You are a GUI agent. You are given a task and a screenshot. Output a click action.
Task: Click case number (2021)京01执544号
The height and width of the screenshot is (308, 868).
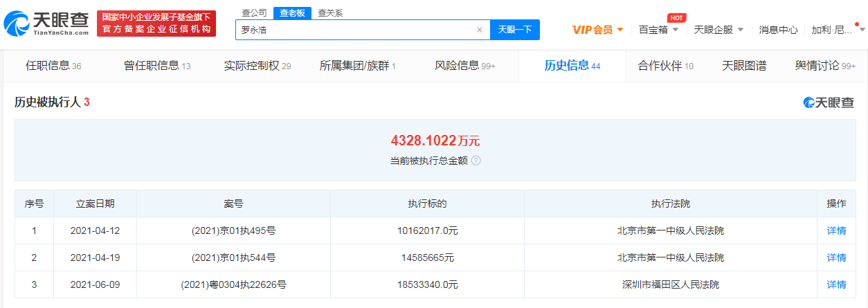(233, 257)
